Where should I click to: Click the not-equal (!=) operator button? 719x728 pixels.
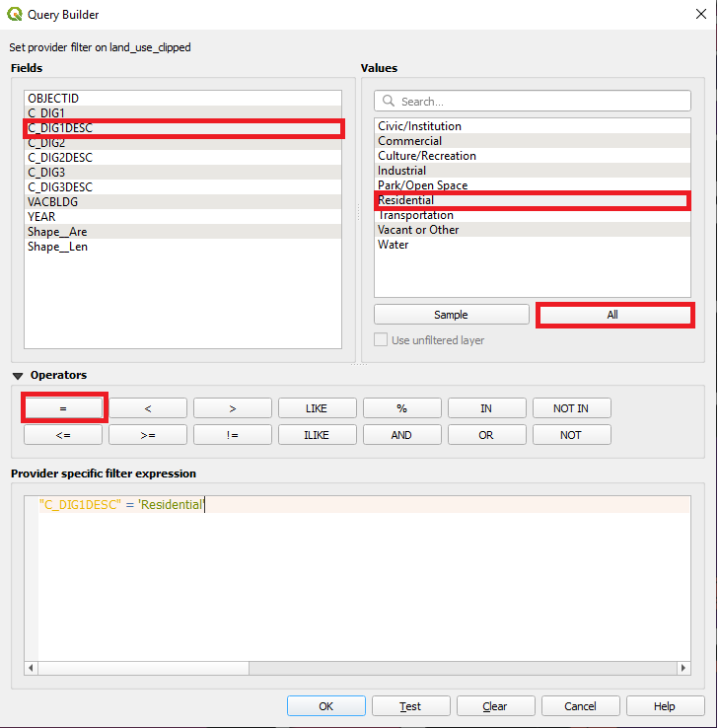click(x=232, y=435)
